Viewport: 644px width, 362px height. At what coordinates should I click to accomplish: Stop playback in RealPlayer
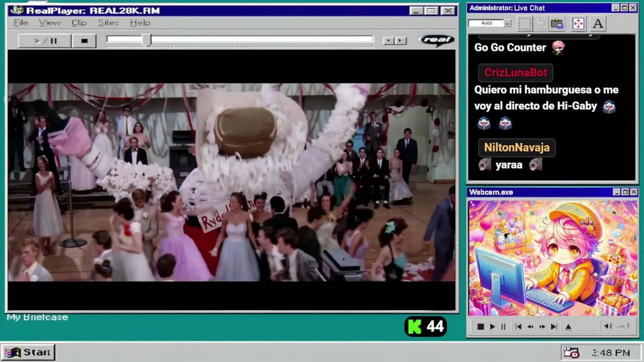(x=84, y=41)
